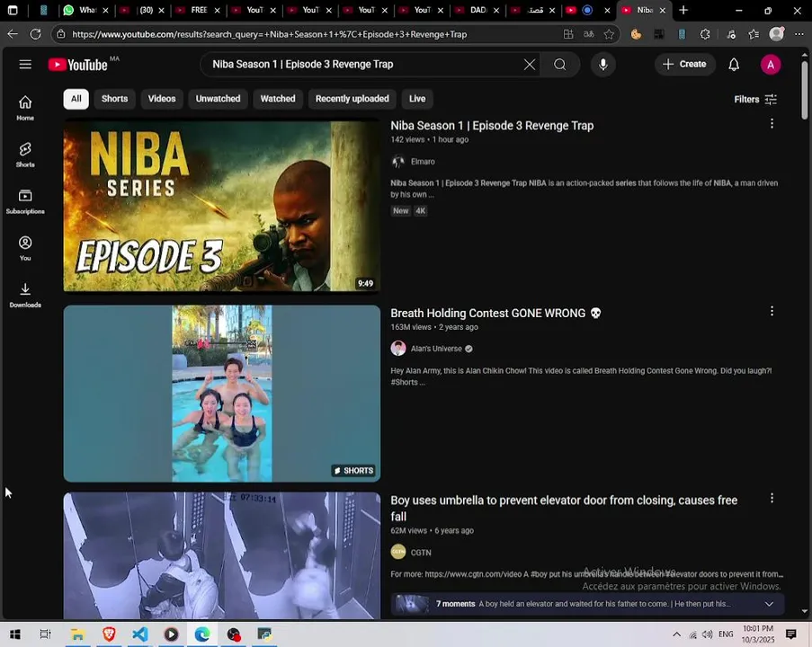This screenshot has height=647, width=812.
Task: Open Niba Season 1 Episode 3 title link
Action: tap(492, 126)
